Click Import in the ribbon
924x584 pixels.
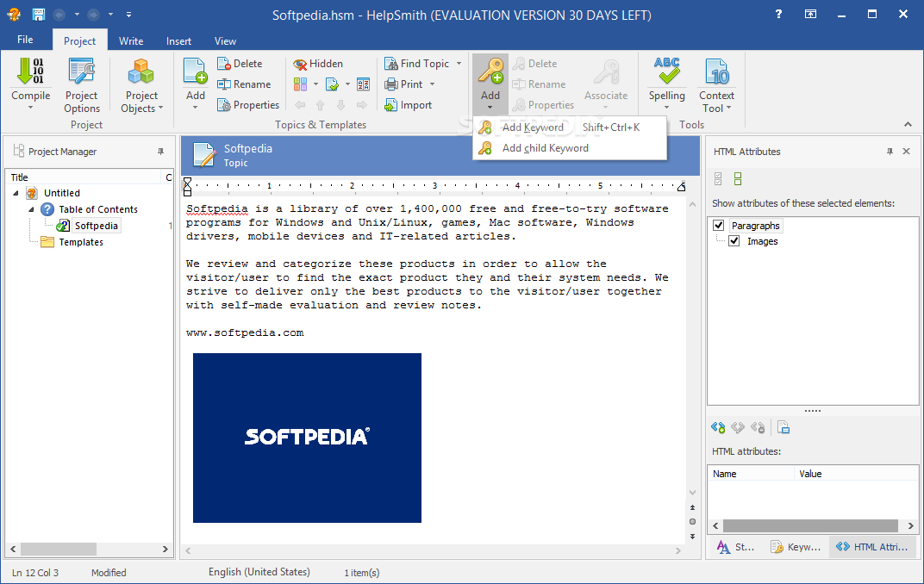(x=409, y=105)
